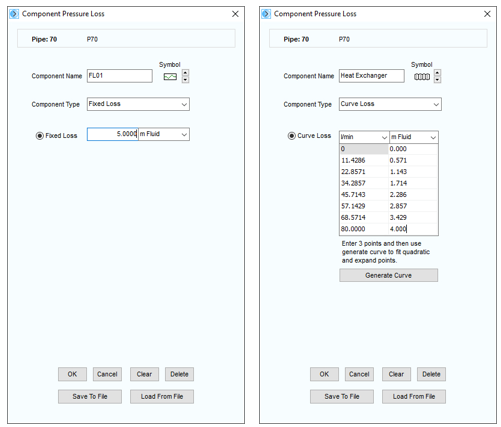
Task: Click the Generate Curve button
Action: coord(389,275)
